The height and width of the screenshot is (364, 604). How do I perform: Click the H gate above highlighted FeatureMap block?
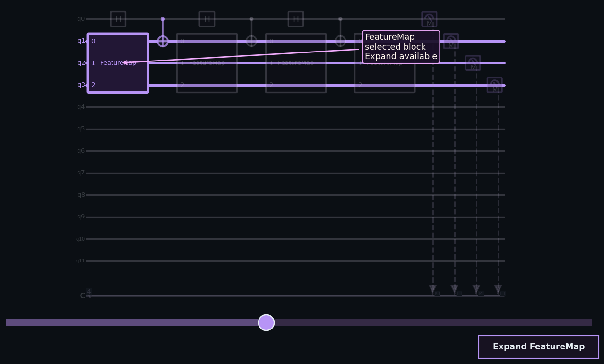point(118,19)
